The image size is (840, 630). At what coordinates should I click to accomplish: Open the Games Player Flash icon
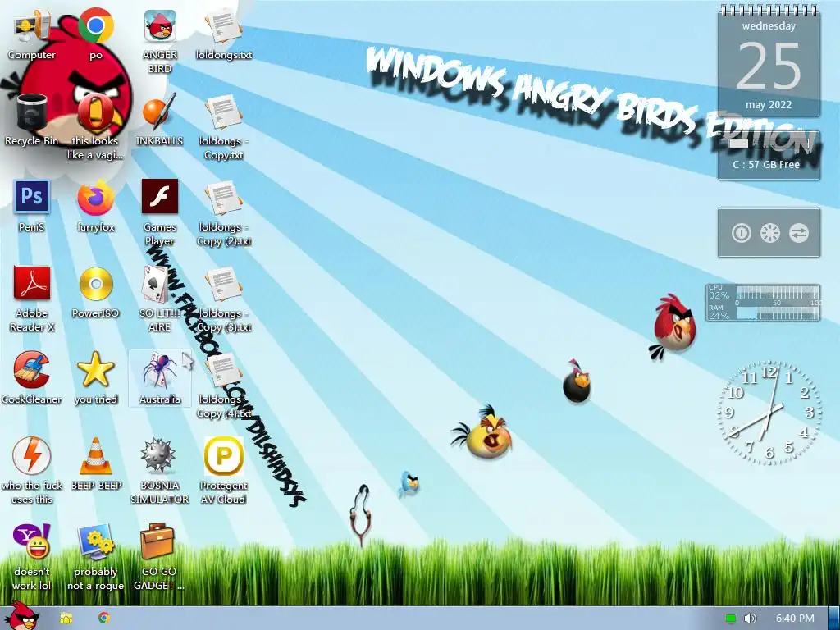(160, 213)
